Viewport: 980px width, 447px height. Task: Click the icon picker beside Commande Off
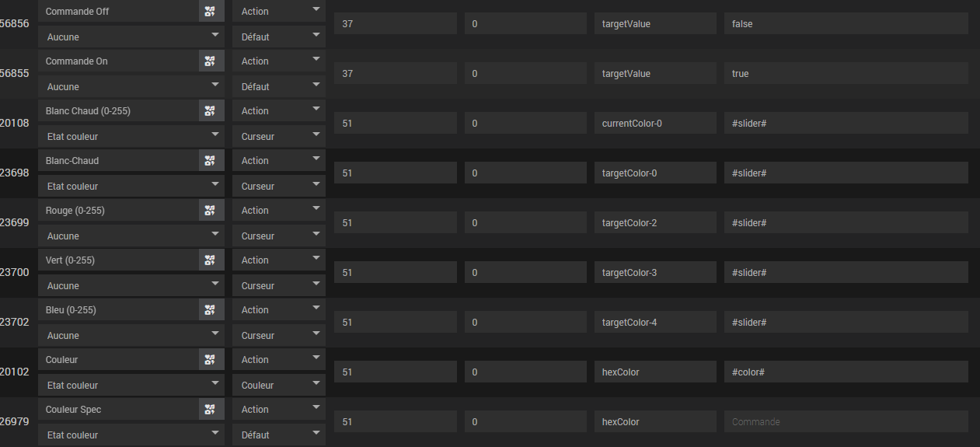tap(211, 12)
